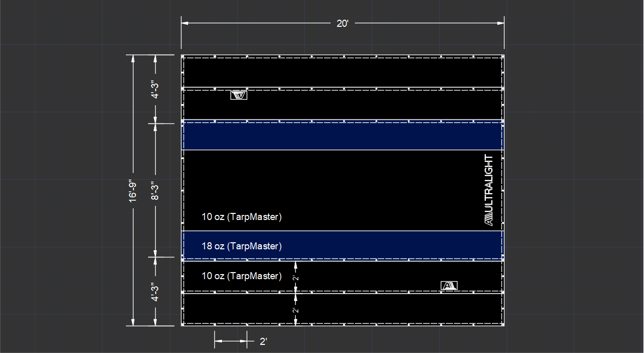
Task: Select the 10 oz (TarpMaster) label below the 18 oz band
Action: click(242, 276)
